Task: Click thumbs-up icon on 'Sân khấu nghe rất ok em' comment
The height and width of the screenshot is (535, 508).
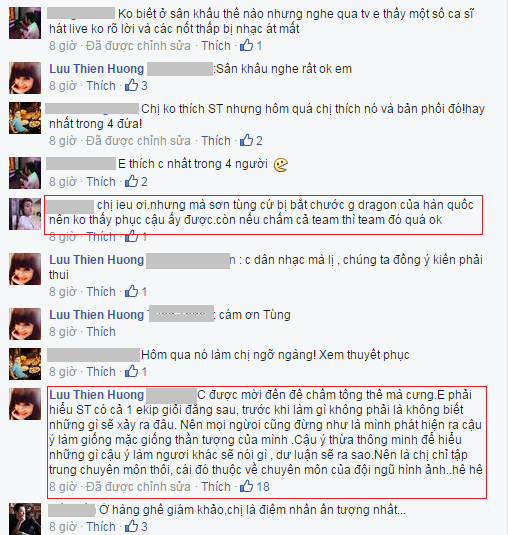Action: coord(131,85)
